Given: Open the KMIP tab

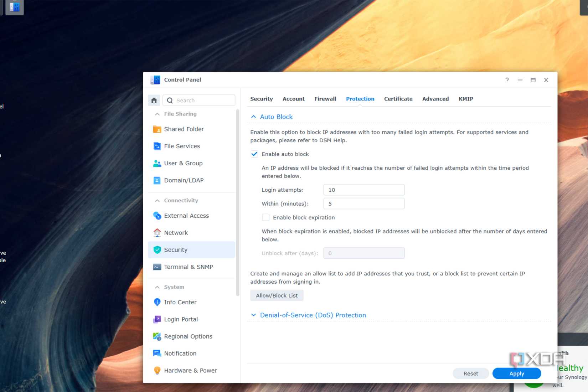Looking at the screenshot, I should click(x=466, y=99).
